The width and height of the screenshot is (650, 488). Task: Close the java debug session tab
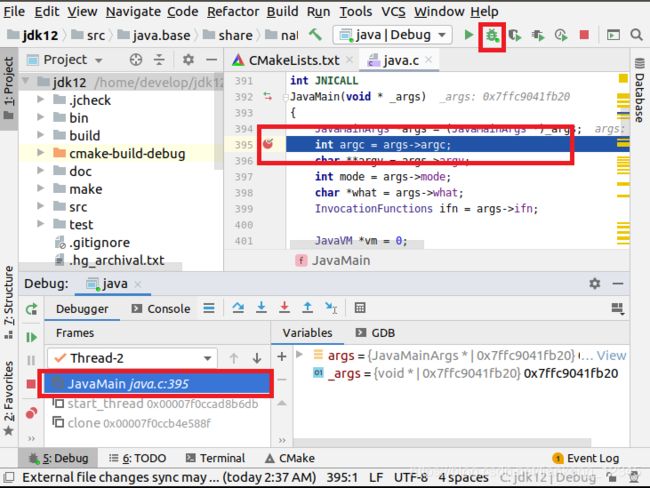(x=138, y=284)
